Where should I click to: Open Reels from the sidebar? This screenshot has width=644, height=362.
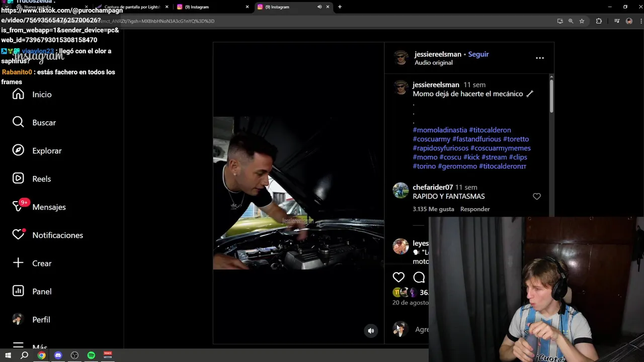[31, 179]
